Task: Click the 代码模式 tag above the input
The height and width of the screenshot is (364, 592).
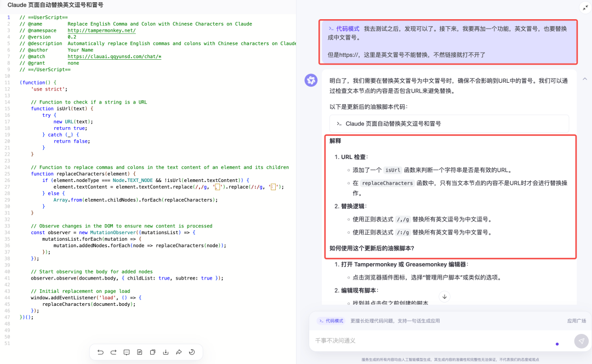Action: (x=331, y=321)
